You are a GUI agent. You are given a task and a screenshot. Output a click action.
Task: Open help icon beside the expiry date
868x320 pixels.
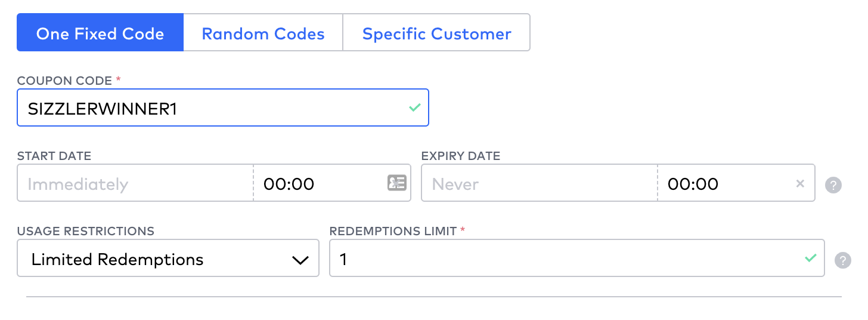833,185
